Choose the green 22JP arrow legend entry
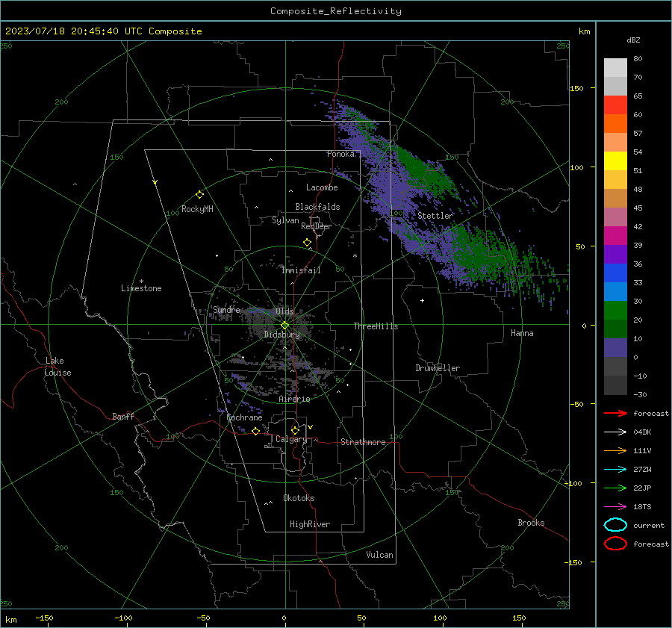Image resolution: width=672 pixels, height=628 pixels. 615,488
